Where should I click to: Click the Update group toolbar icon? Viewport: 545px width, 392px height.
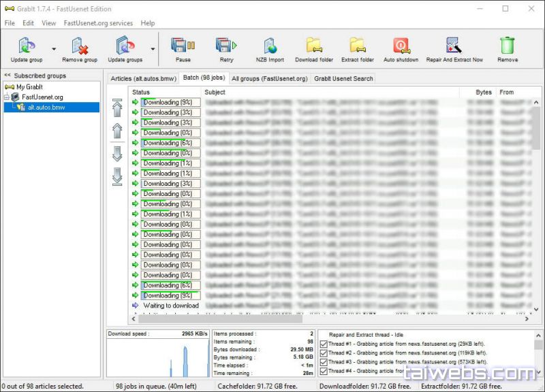coord(27,46)
